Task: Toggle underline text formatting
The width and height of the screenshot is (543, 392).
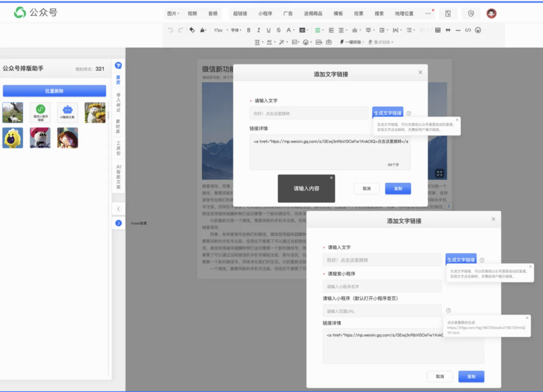Action: [x=268, y=30]
